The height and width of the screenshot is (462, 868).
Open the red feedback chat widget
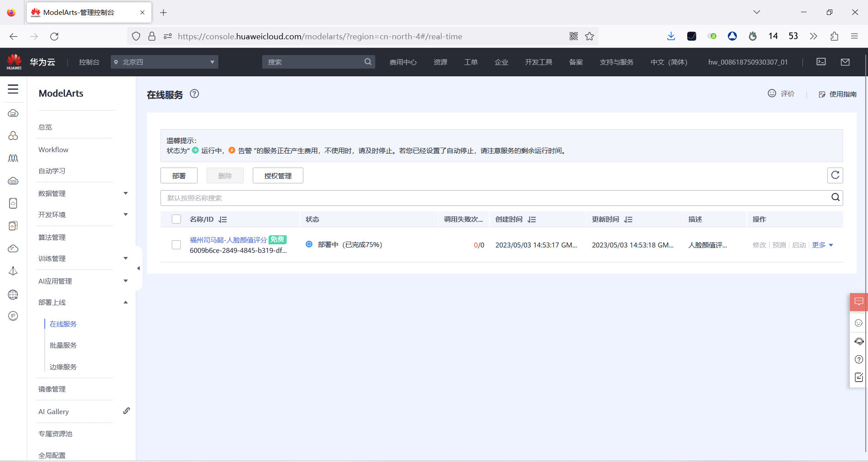point(859,302)
